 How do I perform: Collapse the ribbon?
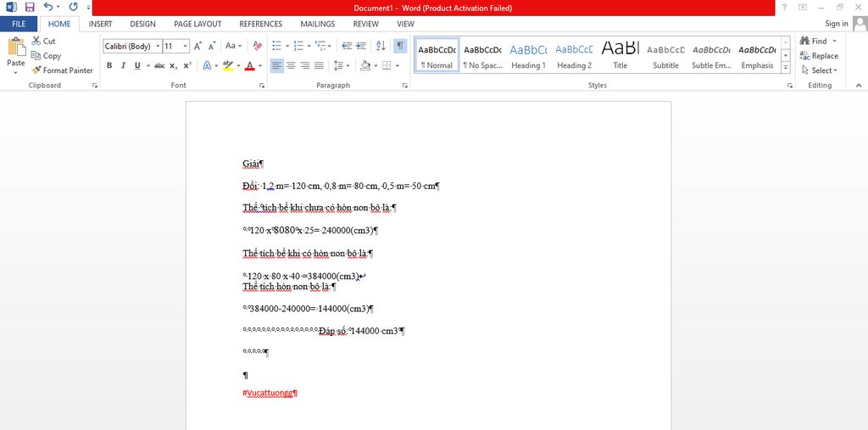point(859,86)
